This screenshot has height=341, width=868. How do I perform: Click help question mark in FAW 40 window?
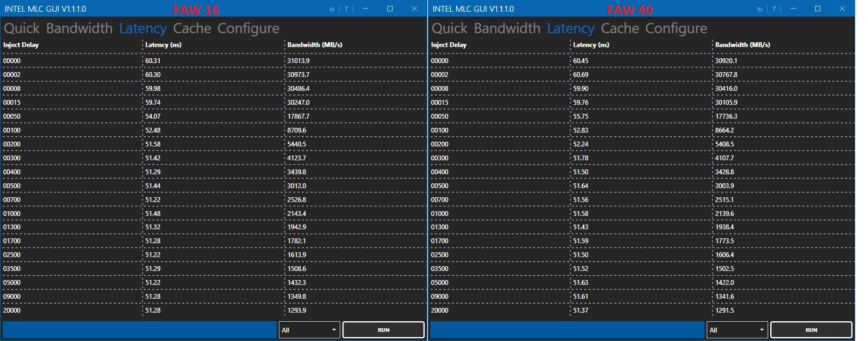coord(774,9)
